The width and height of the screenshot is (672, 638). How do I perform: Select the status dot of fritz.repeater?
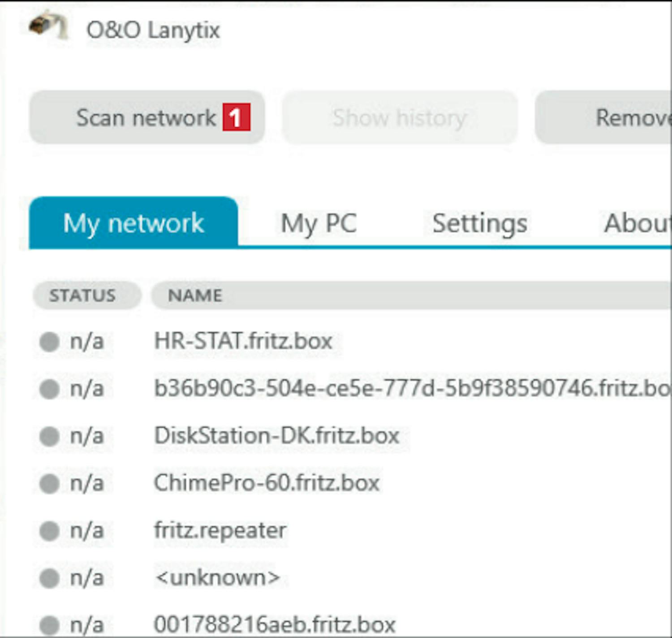(49, 531)
